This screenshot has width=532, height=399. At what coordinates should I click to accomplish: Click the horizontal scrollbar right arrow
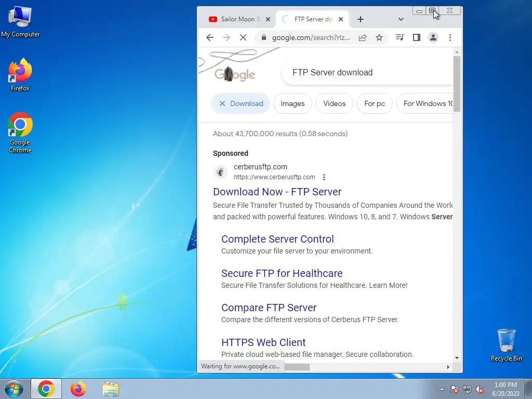[448, 367]
